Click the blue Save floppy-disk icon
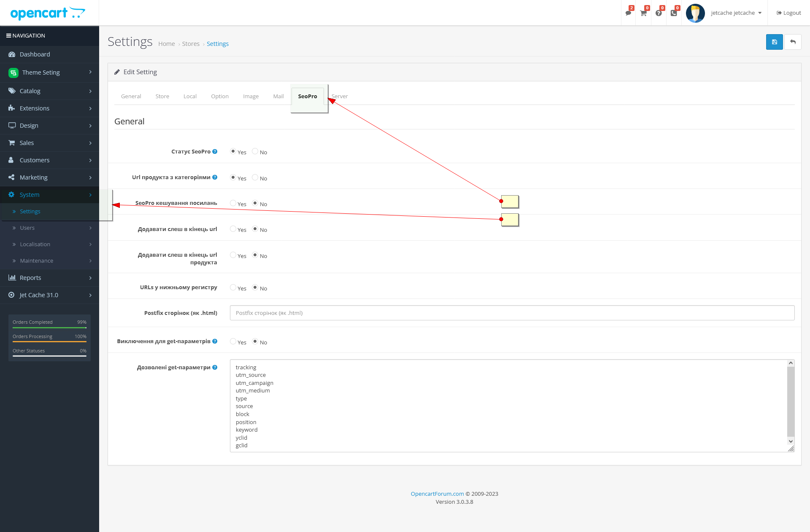The image size is (810, 532). tap(774, 42)
